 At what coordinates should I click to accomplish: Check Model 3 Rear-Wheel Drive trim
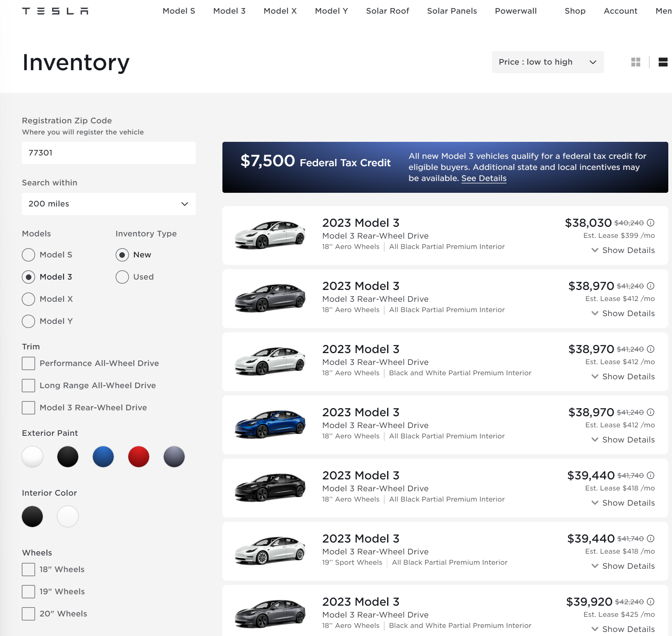28,408
